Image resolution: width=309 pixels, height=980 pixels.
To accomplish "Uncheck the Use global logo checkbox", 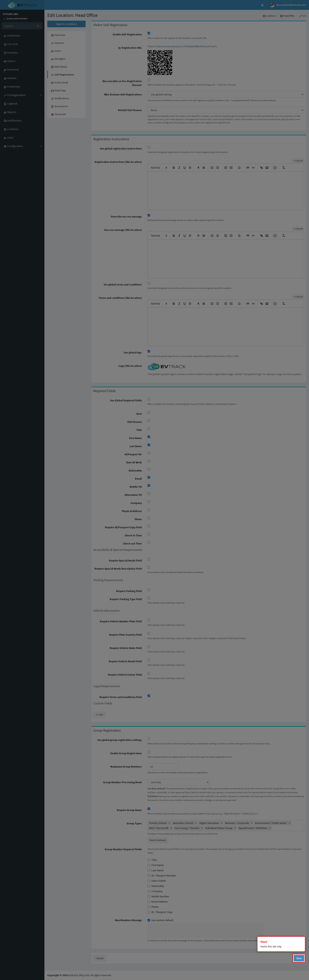I will pyautogui.click(x=149, y=351).
